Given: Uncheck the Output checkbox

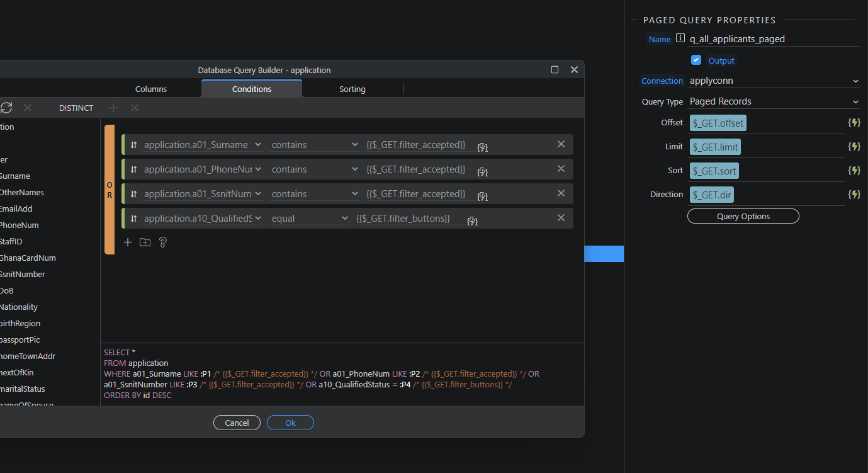Looking at the screenshot, I should tap(696, 60).
